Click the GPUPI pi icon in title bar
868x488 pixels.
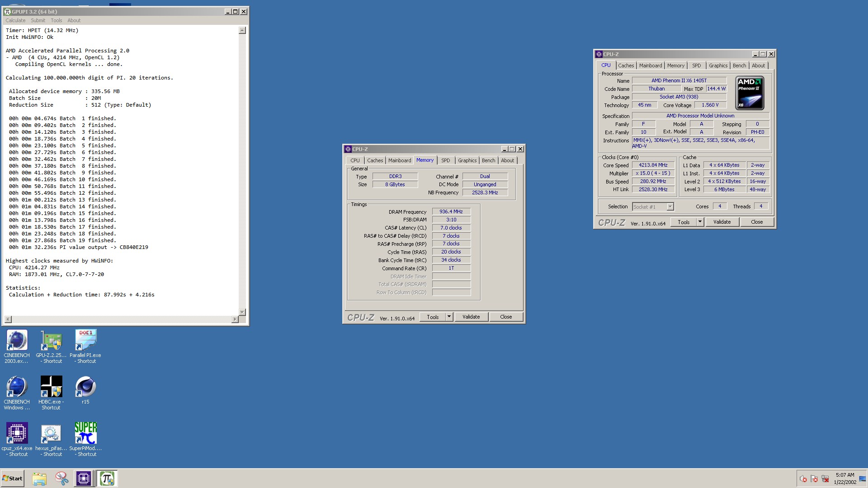click(7, 11)
